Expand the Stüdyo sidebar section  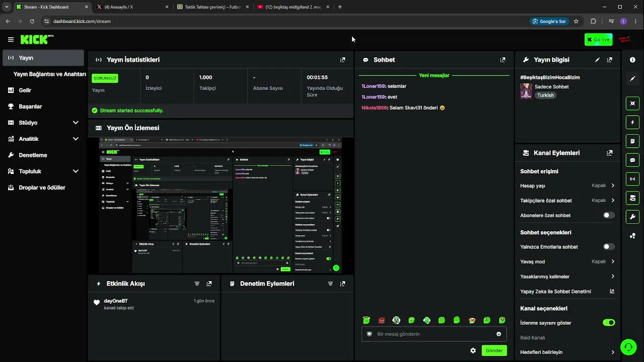[75, 123]
